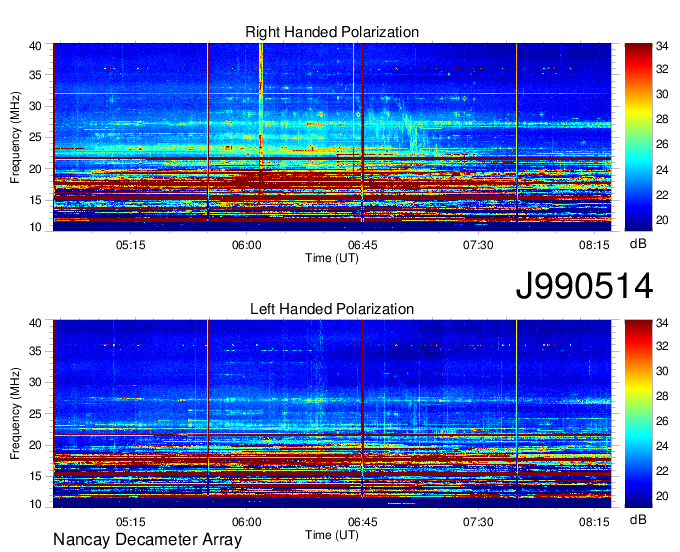Click the 32 dB value on bottom color bar

(x=662, y=346)
